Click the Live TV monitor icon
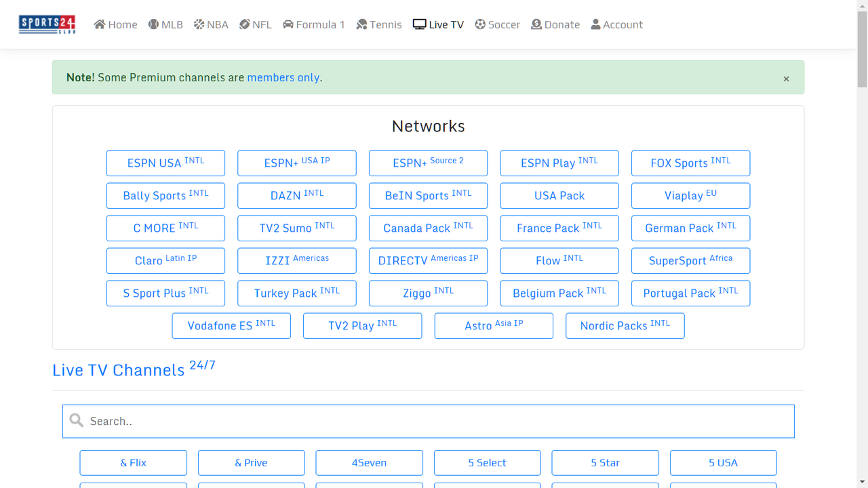The height and width of the screenshot is (488, 868). pos(419,24)
